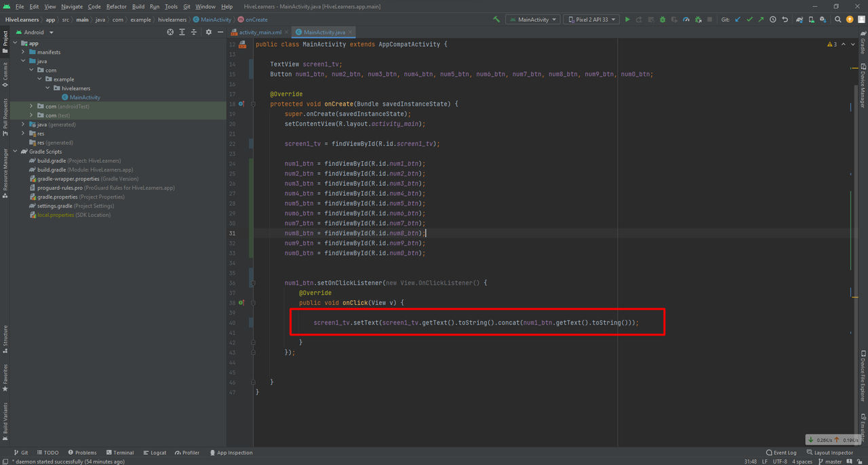Select opened file crosshair icon in Project panel
Screen dimensions: 868x465
[170, 32]
